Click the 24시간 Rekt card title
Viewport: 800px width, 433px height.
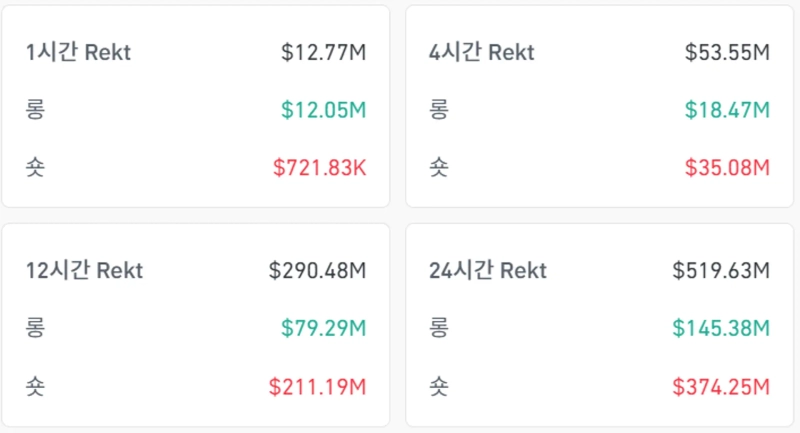pyautogui.click(x=487, y=270)
